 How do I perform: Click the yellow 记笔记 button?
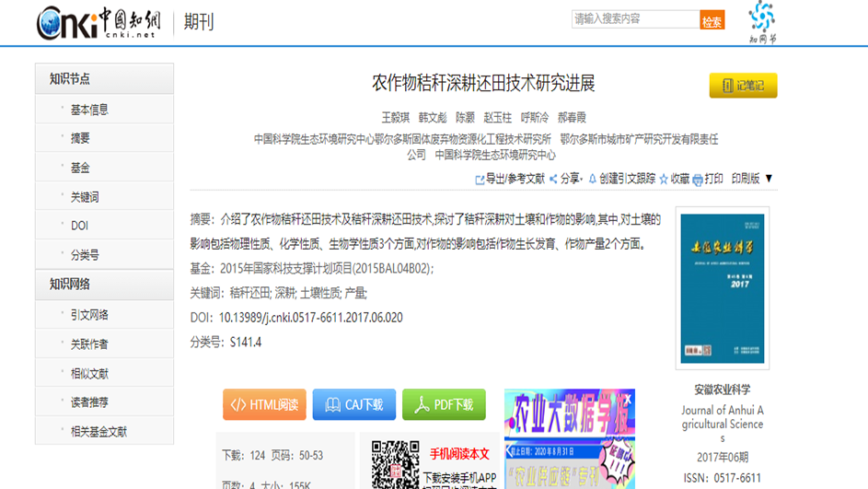pyautogui.click(x=743, y=86)
